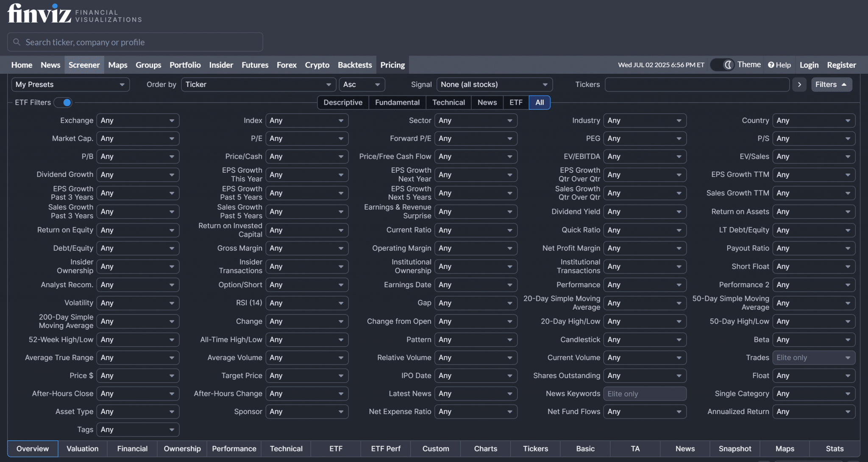
Task: Click the search magnifier icon
Action: click(x=17, y=42)
